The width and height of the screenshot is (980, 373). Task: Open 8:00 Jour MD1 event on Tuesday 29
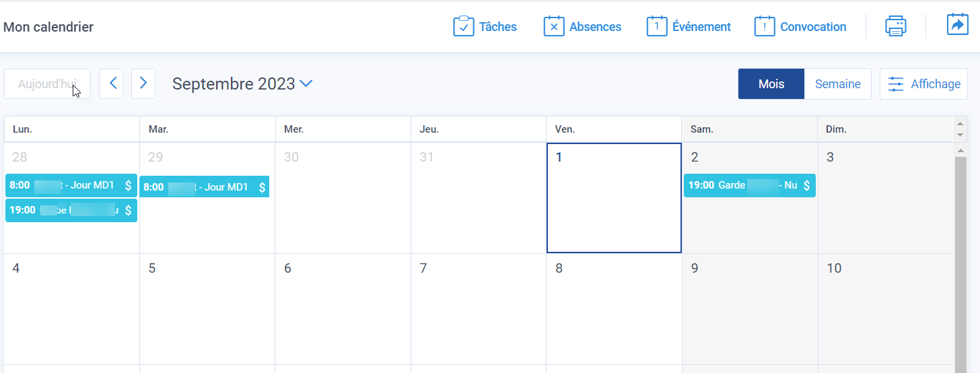coord(205,186)
